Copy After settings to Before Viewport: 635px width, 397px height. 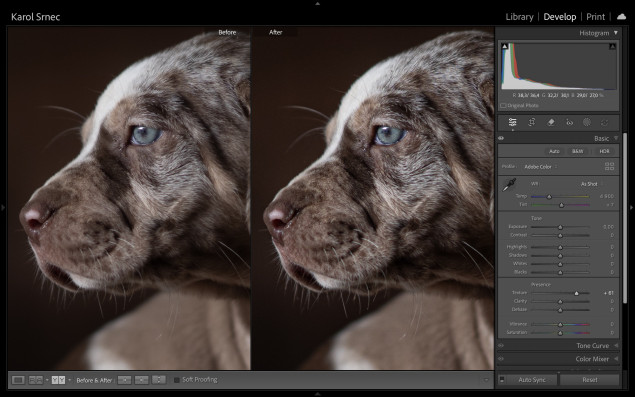(x=141, y=380)
